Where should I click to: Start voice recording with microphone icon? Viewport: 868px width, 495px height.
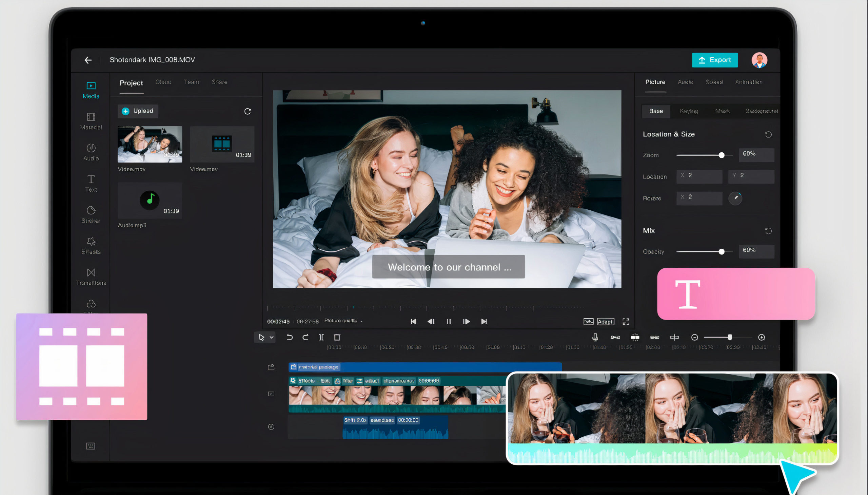click(x=595, y=337)
